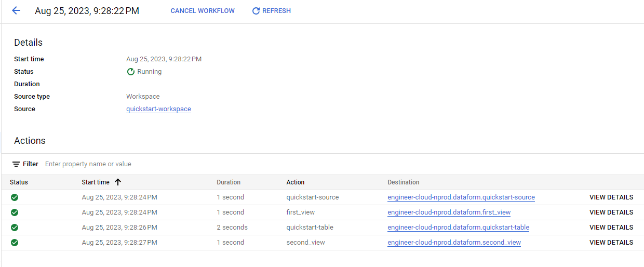
Task: Sort by the Duration column header
Action: tap(229, 182)
